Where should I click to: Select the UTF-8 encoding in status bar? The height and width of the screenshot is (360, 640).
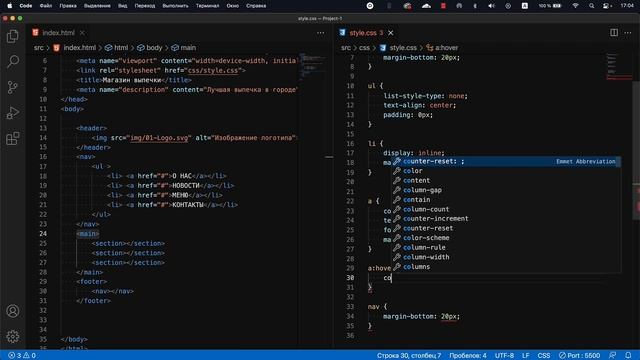coord(504,356)
